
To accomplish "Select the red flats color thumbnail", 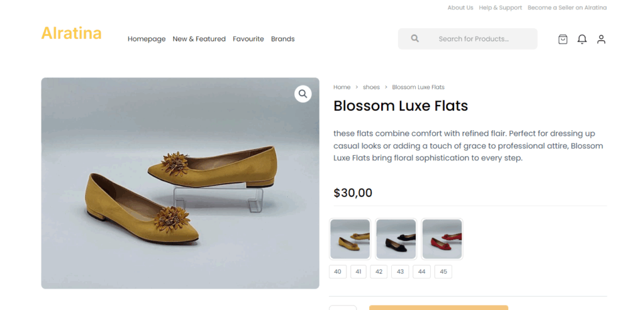I will point(442,239).
